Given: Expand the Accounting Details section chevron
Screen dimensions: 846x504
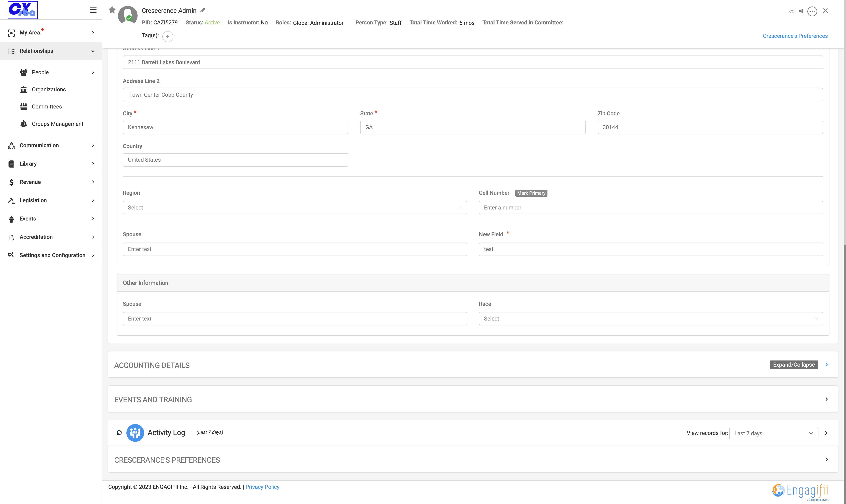Looking at the screenshot, I should [826, 365].
